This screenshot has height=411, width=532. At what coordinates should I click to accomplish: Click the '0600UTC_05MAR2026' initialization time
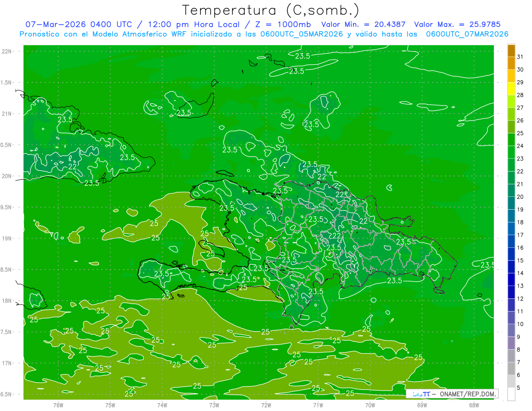pos(301,34)
